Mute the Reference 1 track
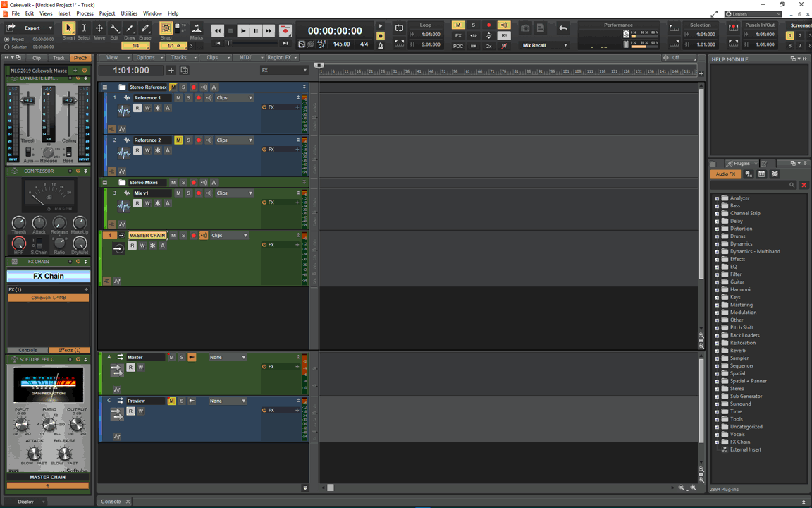 [178, 97]
